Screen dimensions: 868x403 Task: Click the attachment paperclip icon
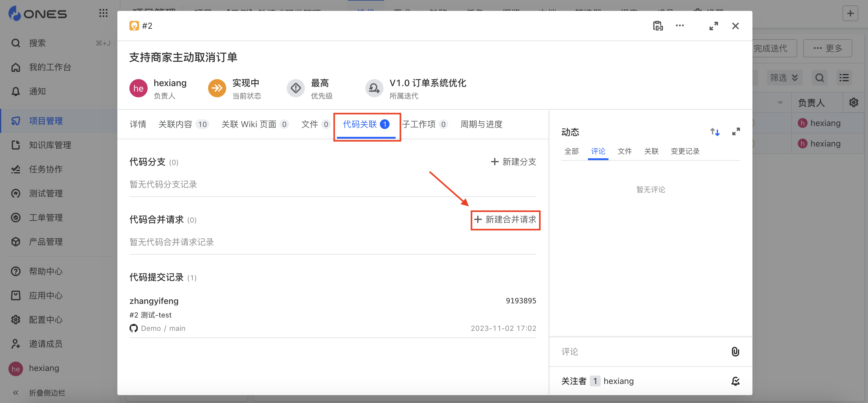pyautogui.click(x=735, y=352)
